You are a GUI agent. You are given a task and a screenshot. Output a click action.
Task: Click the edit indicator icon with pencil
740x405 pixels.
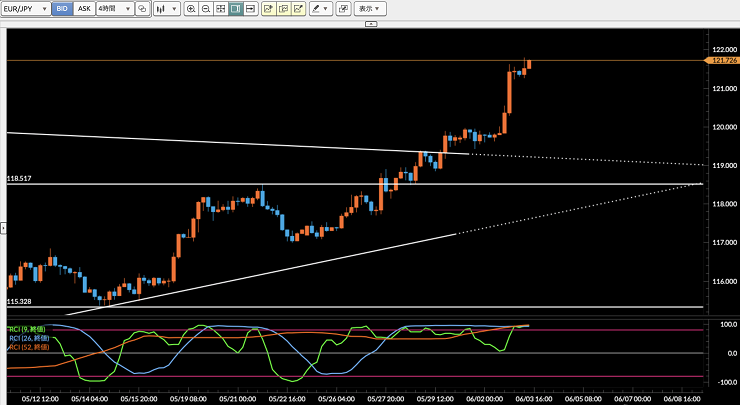[x=298, y=8]
